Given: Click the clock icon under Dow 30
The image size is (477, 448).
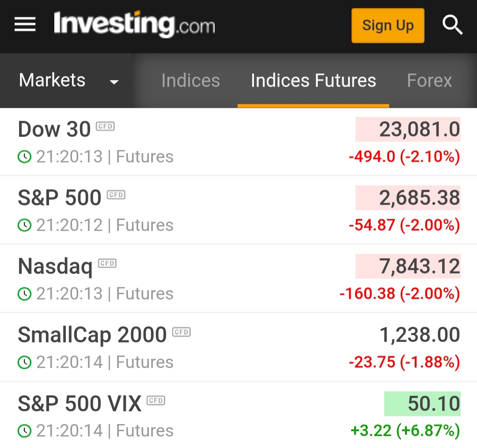Looking at the screenshot, I should click(24, 157).
